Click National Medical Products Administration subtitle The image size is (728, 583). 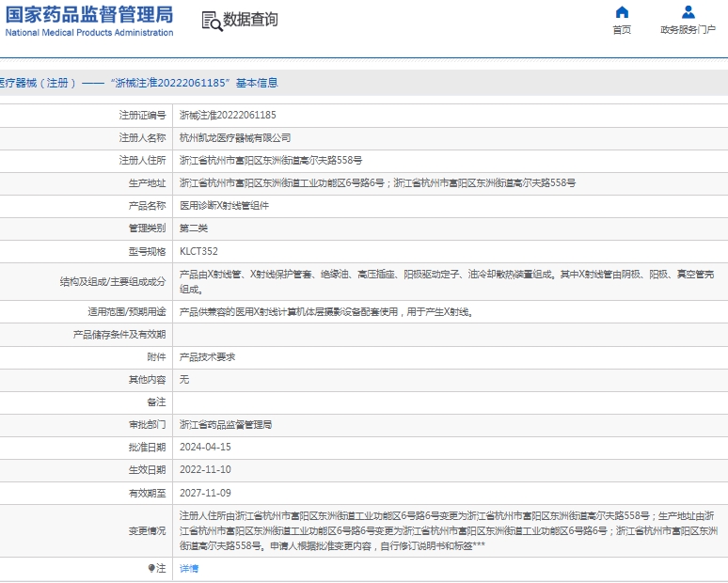(89, 33)
